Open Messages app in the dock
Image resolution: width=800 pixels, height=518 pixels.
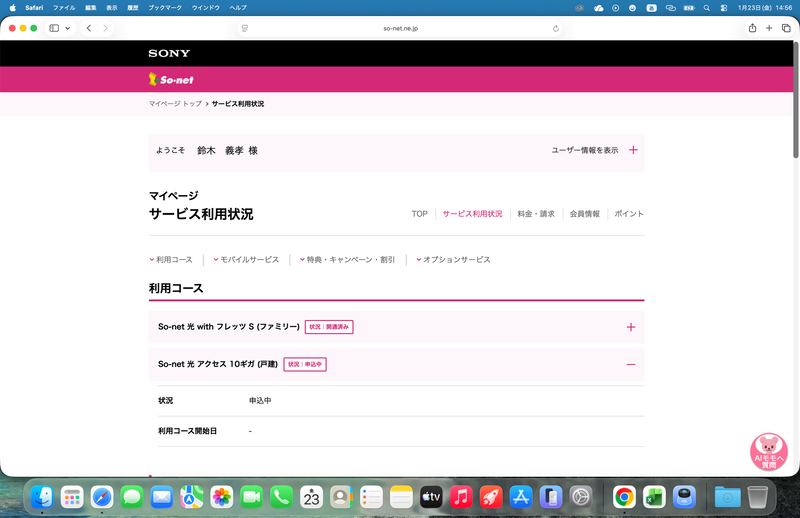132,497
